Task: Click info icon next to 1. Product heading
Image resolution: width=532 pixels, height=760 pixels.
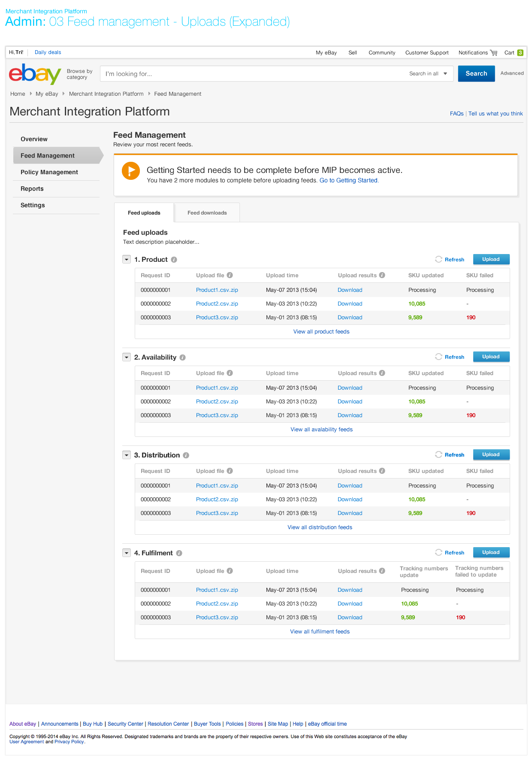Action: (x=174, y=260)
